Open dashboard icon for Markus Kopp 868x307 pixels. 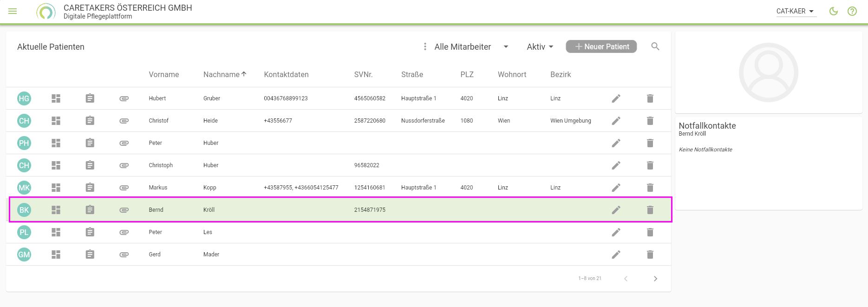point(56,188)
